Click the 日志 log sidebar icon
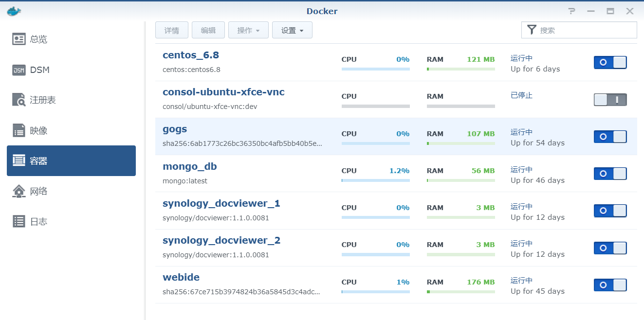This screenshot has width=644, height=320. click(x=19, y=221)
